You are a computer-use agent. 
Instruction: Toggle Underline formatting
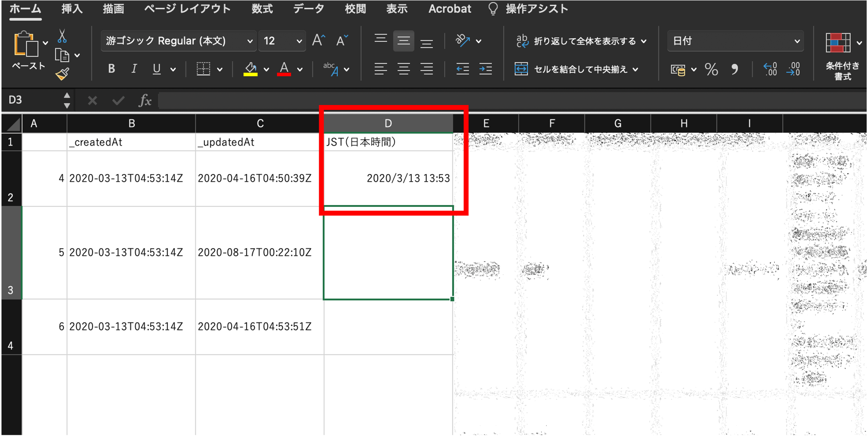click(x=156, y=69)
